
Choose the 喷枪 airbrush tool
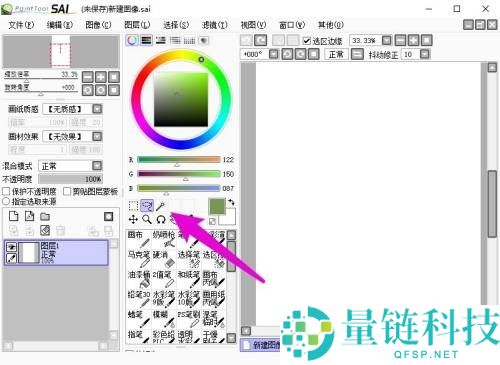point(164,239)
